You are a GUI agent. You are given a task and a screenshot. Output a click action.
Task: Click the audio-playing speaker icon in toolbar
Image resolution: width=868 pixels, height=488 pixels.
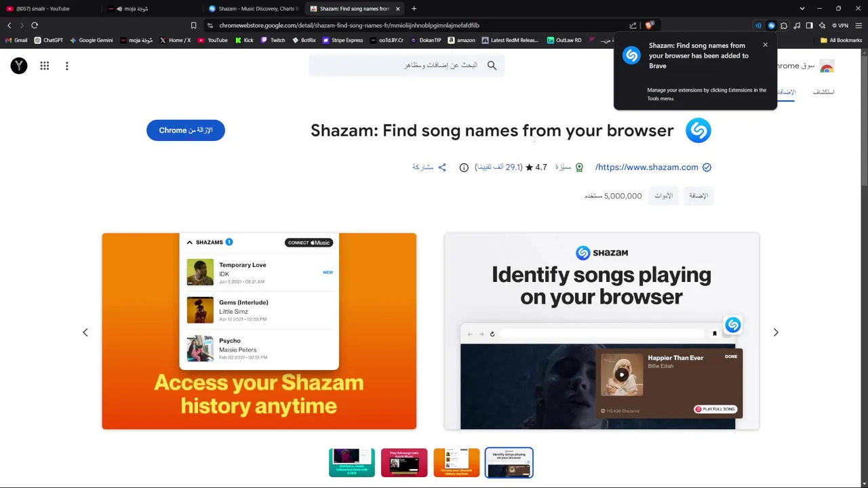pos(758,25)
